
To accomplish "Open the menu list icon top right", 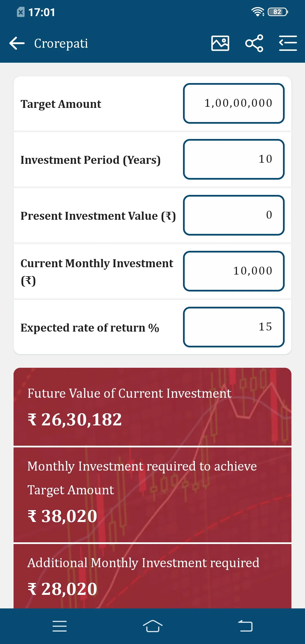I will point(288,43).
